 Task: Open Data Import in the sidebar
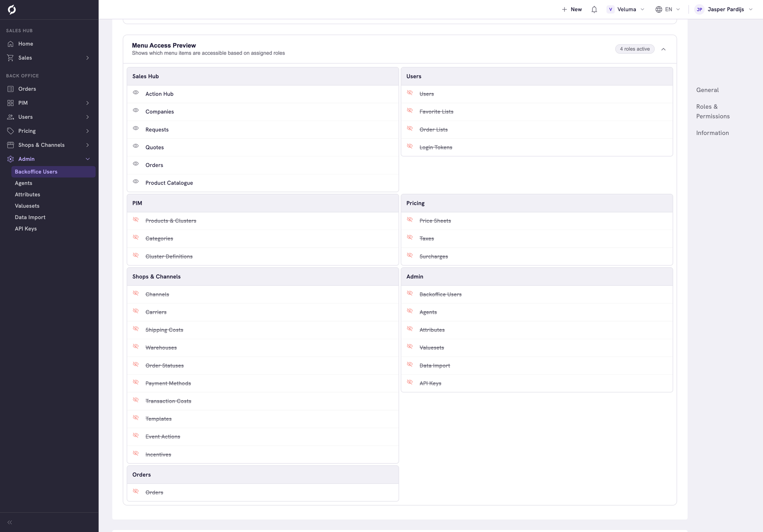(x=30, y=217)
